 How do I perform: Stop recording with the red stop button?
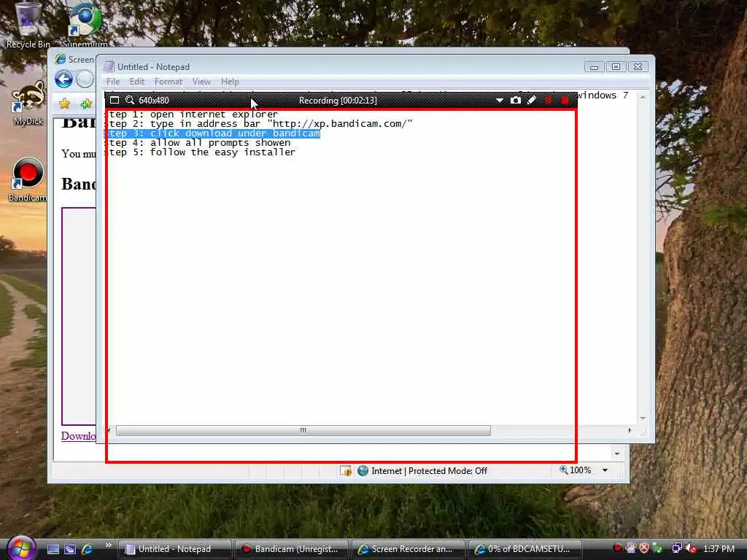pyautogui.click(x=565, y=100)
